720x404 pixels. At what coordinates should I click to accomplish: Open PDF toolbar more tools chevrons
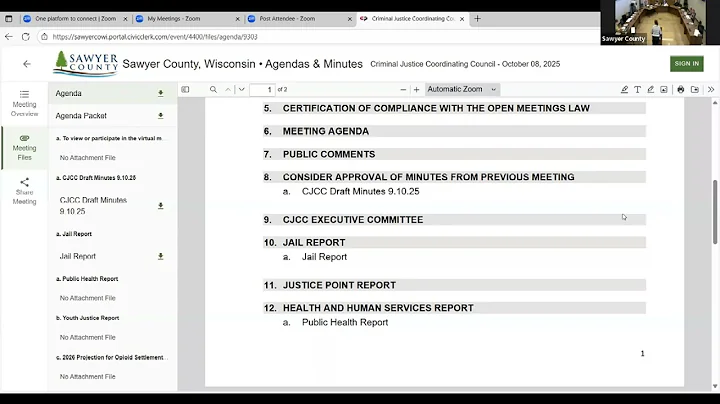coord(711,90)
